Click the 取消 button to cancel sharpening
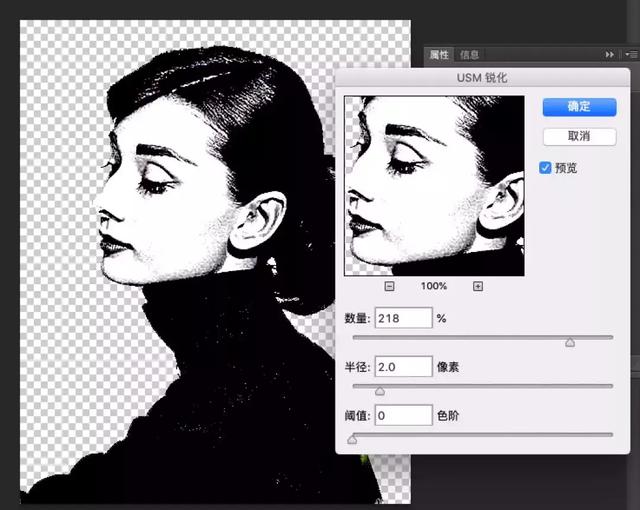Screen dimensions: 640x510 (579, 136)
